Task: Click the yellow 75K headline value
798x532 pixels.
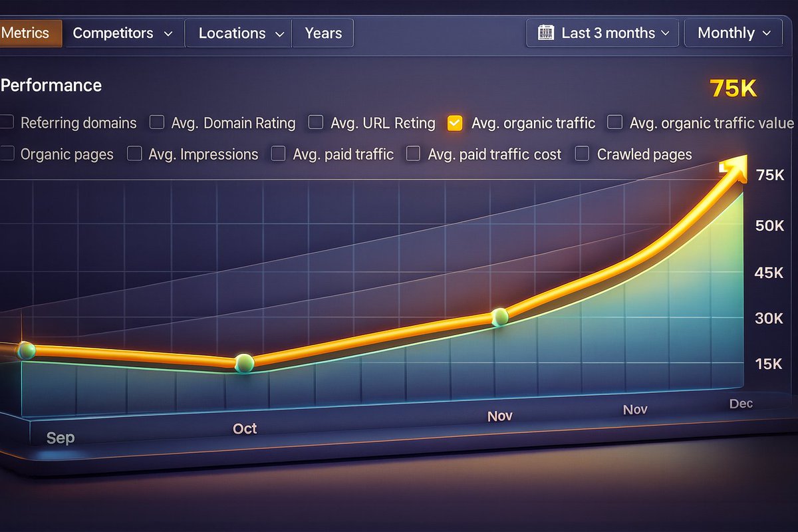Action: click(733, 88)
